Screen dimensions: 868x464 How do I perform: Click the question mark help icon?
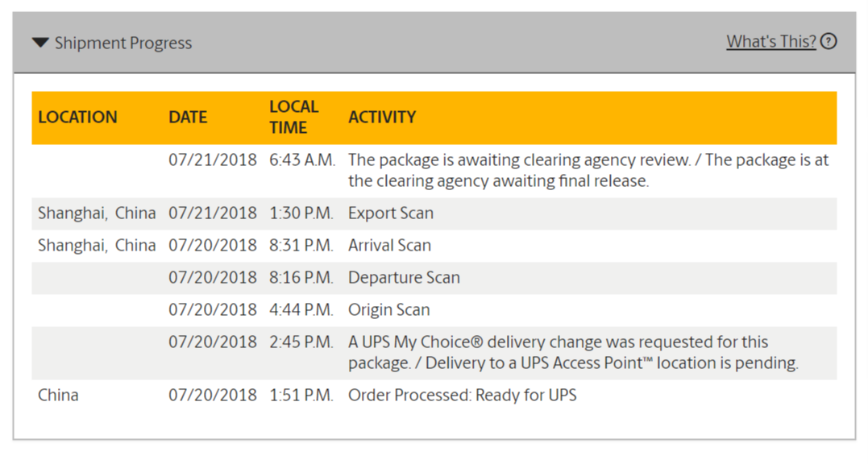(829, 41)
